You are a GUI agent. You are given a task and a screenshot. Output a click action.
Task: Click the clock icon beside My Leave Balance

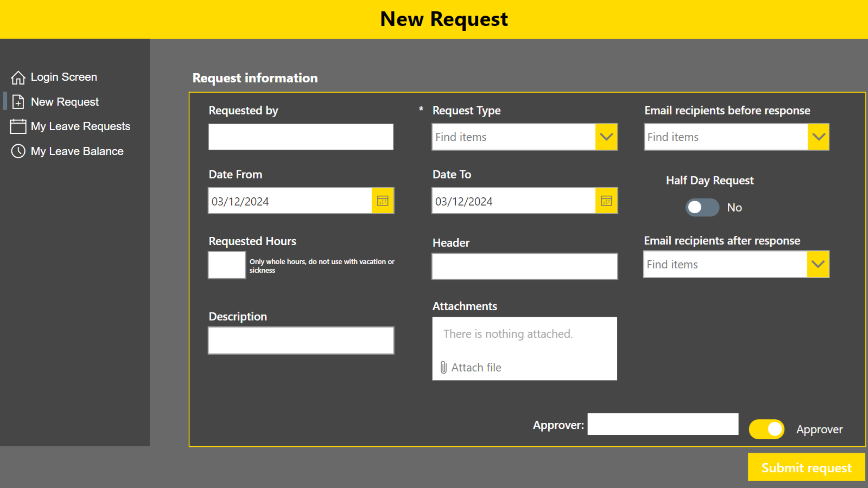[x=18, y=151]
